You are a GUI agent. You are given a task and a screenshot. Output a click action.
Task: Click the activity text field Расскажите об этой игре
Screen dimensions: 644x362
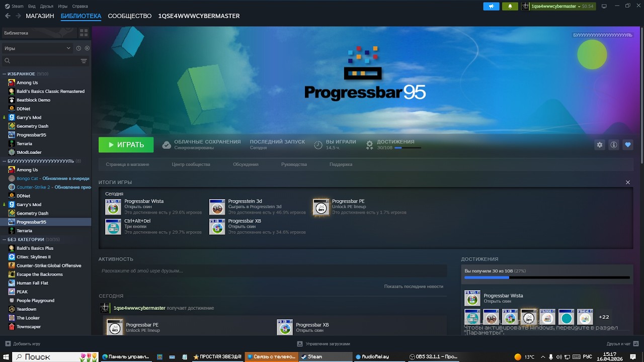pyautogui.click(x=273, y=270)
